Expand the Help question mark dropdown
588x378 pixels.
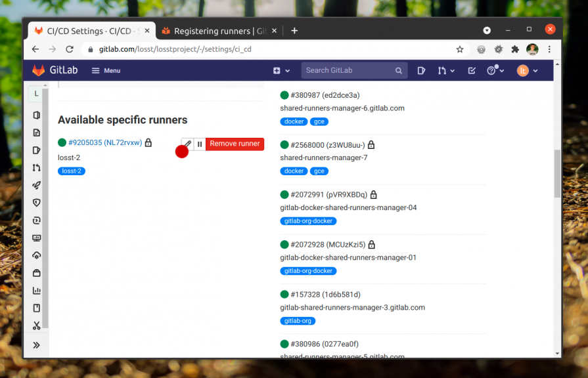(495, 71)
